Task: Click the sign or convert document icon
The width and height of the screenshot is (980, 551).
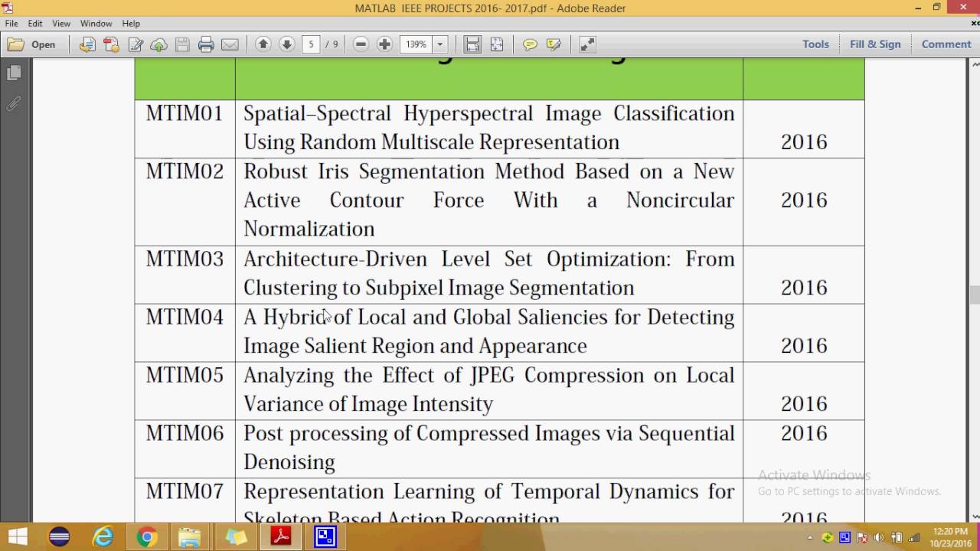Action: click(x=87, y=44)
